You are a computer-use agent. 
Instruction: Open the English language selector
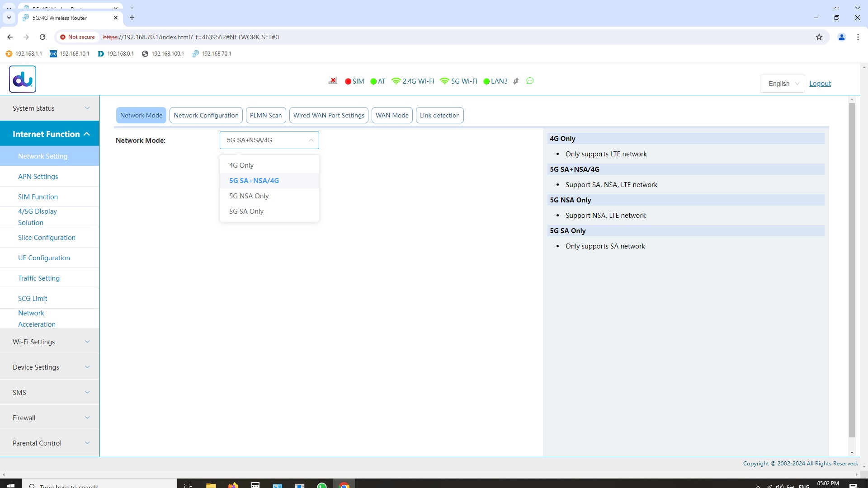tap(782, 84)
